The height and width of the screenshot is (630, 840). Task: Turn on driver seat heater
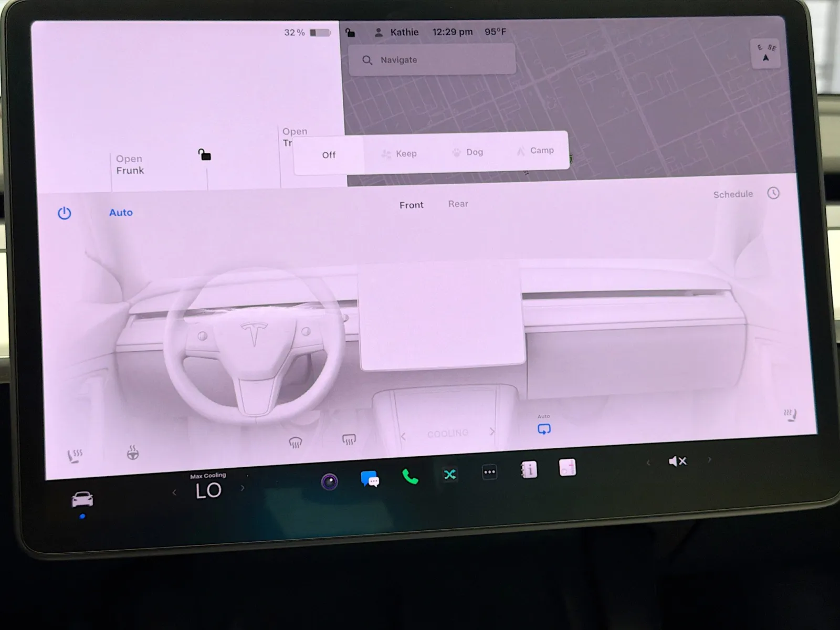click(x=75, y=455)
